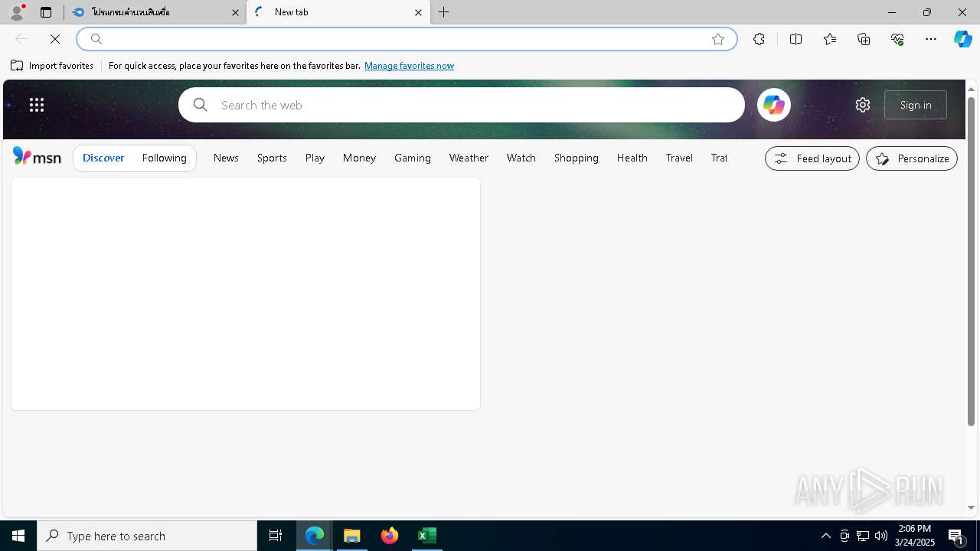980x551 pixels.
Task: Close the first Thai-titled tab
Action: [x=236, y=12]
